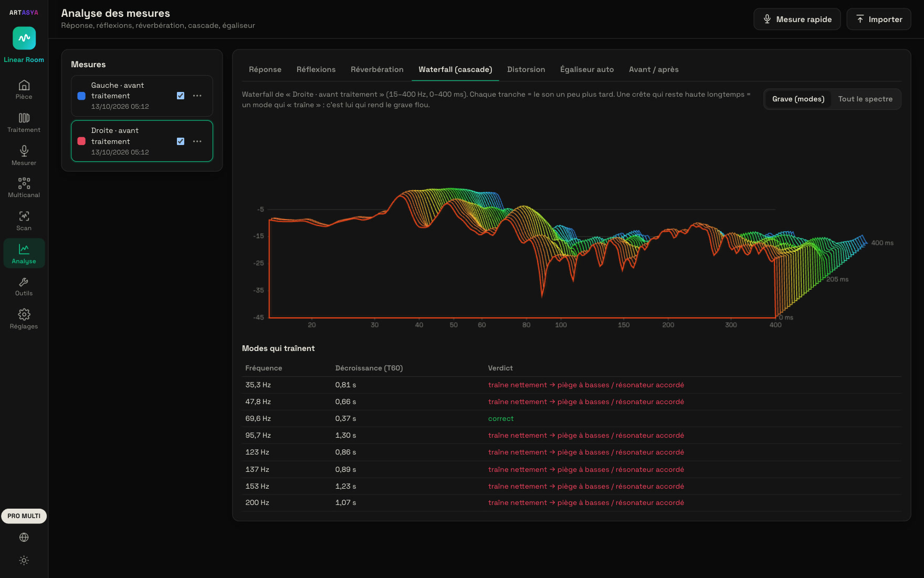Screen dimensions: 924x578
Task: Select the Gauche avant traitement measurement card
Action: [142, 96]
